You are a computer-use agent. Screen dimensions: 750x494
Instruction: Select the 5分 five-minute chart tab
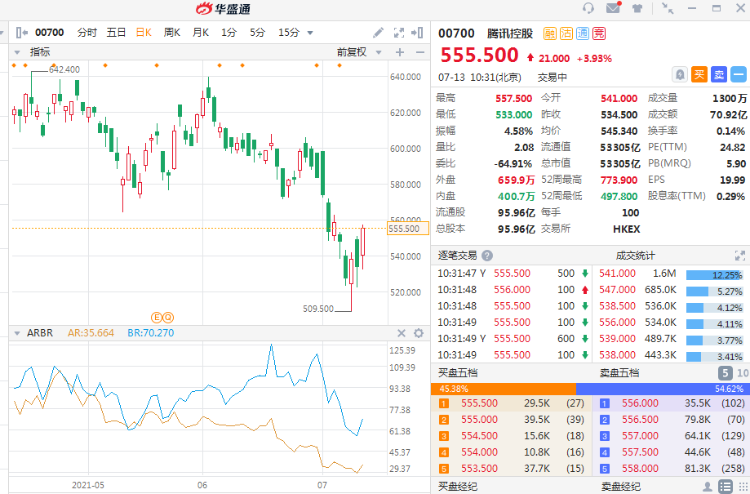point(257,33)
